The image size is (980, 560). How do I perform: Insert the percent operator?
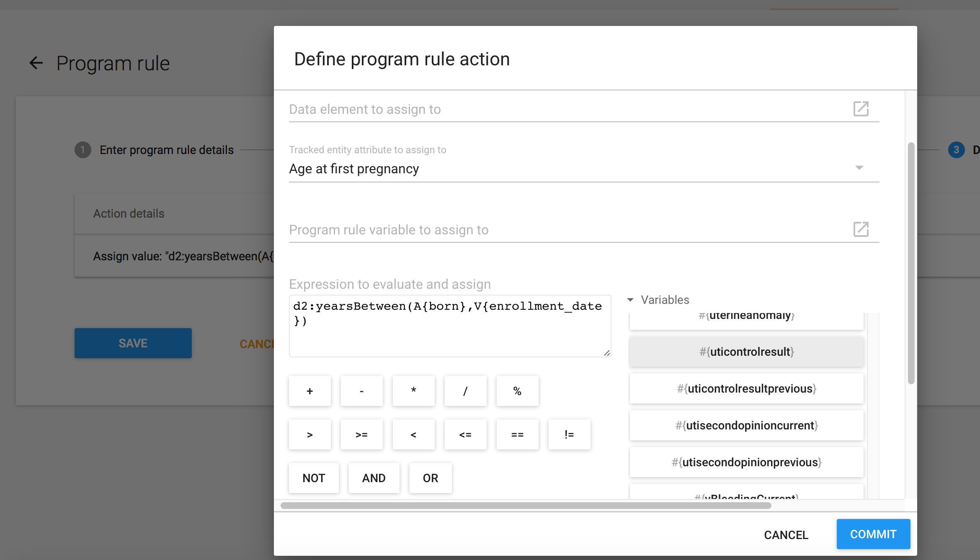517,391
